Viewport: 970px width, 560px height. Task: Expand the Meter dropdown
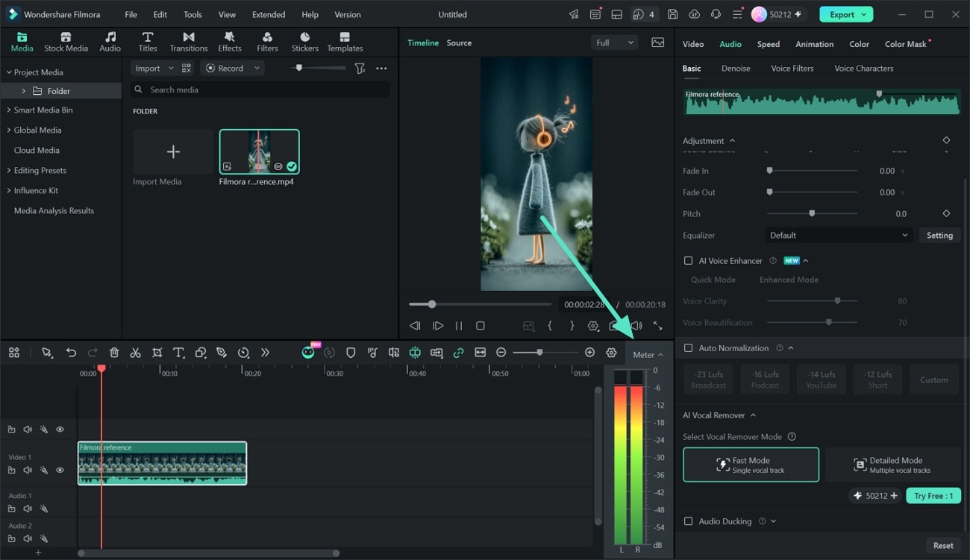click(648, 355)
